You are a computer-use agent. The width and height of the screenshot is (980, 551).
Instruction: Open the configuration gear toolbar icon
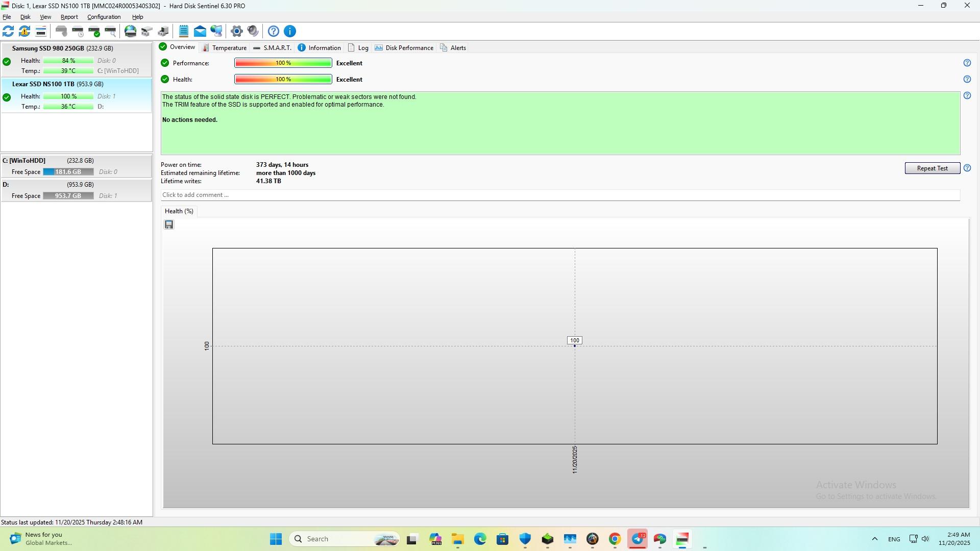[236, 32]
